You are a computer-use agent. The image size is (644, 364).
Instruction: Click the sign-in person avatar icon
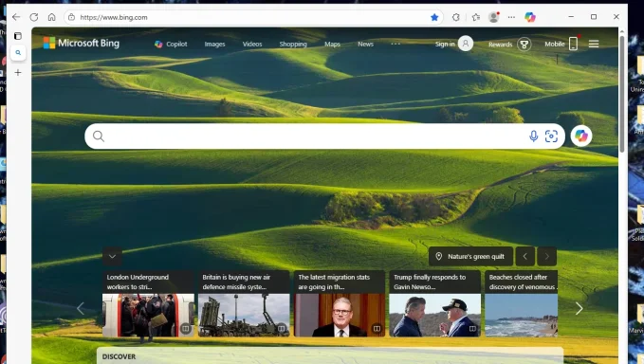pyautogui.click(x=466, y=43)
